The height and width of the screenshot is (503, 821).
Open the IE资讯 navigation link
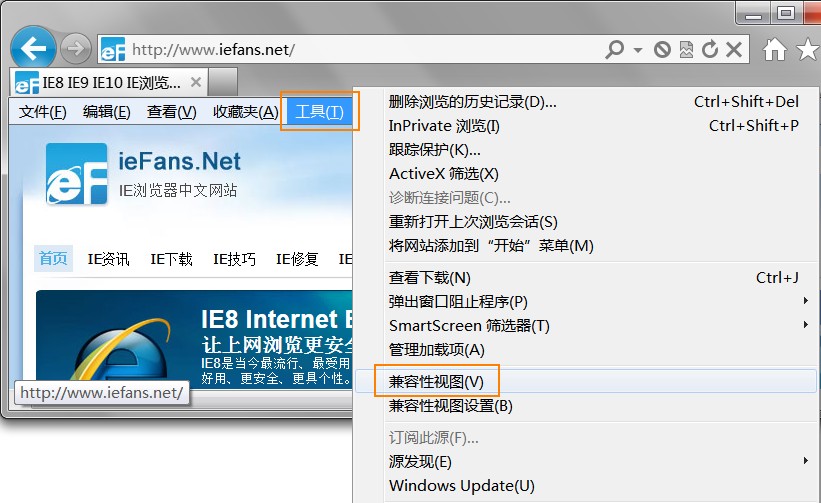coord(108,259)
